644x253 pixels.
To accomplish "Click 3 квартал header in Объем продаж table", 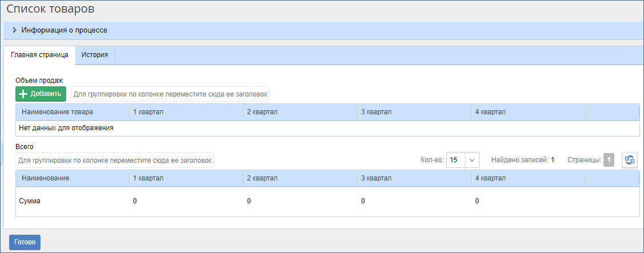I will coord(376,112).
